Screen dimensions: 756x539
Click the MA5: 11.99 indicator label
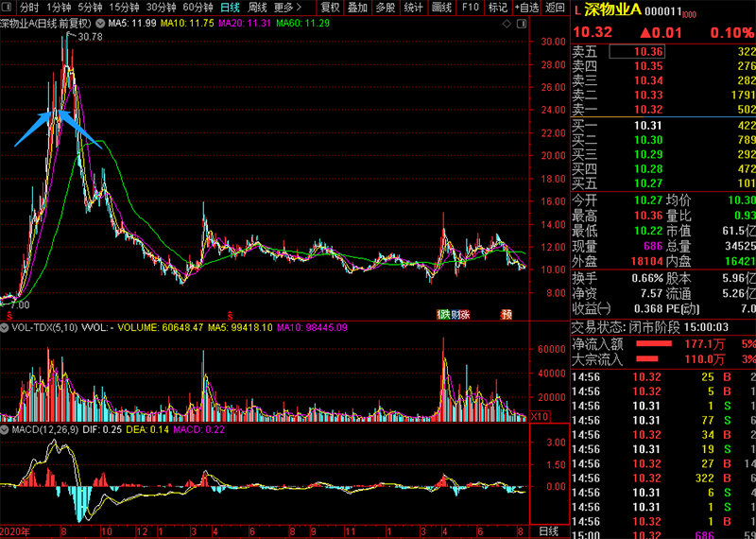[132, 23]
